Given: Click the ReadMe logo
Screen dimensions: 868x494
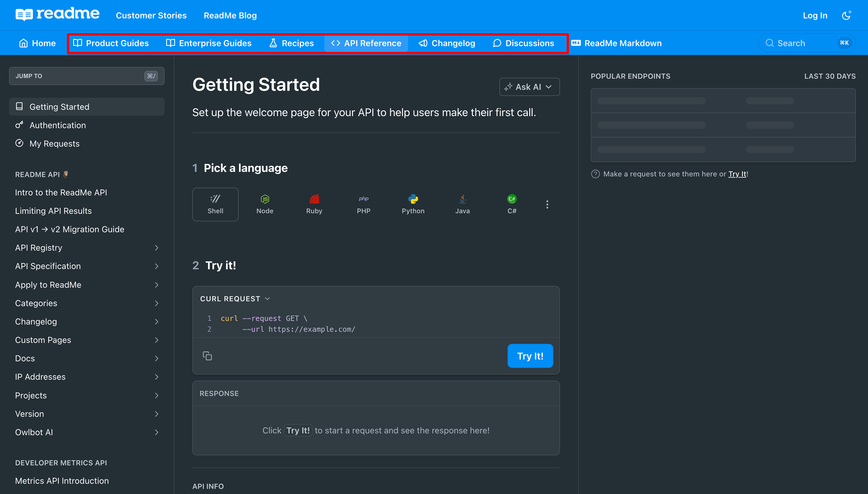Looking at the screenshot, I should coord(58,14).
